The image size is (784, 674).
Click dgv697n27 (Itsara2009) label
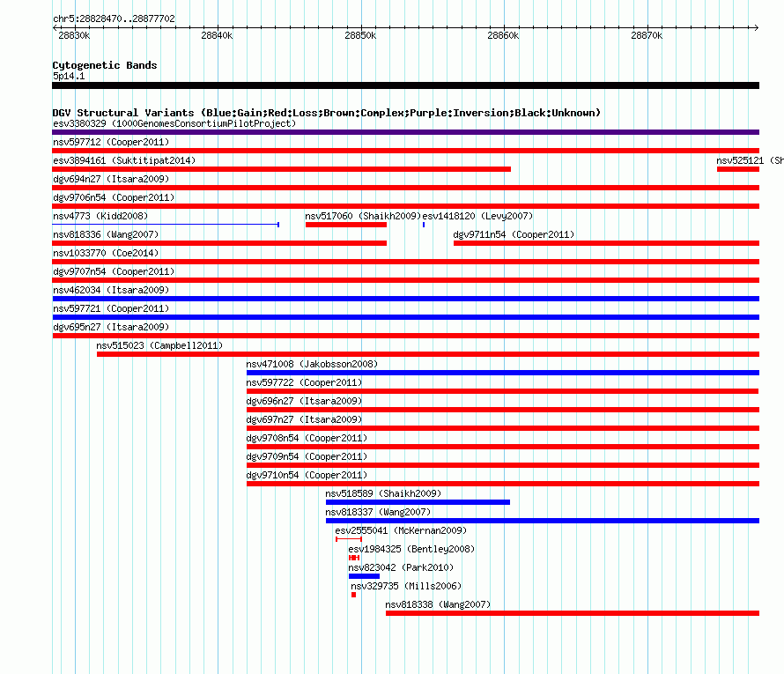click(304, 419)
